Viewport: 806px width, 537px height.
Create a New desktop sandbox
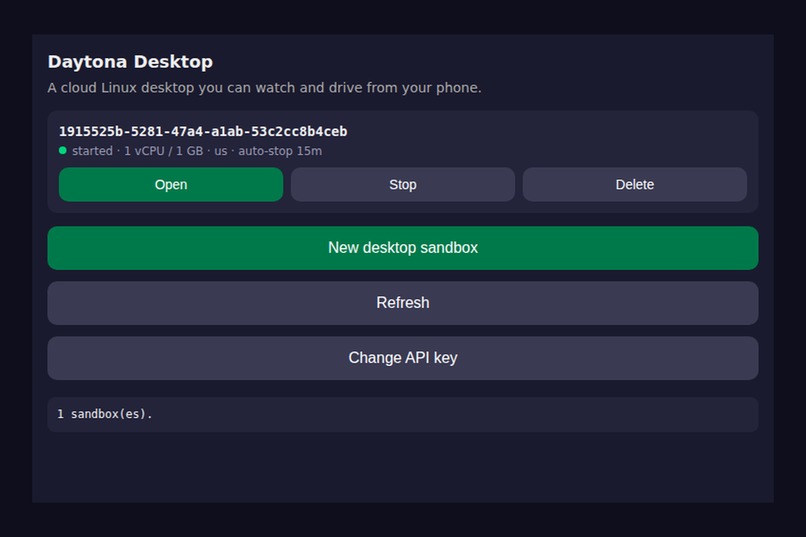coord(402,248)
